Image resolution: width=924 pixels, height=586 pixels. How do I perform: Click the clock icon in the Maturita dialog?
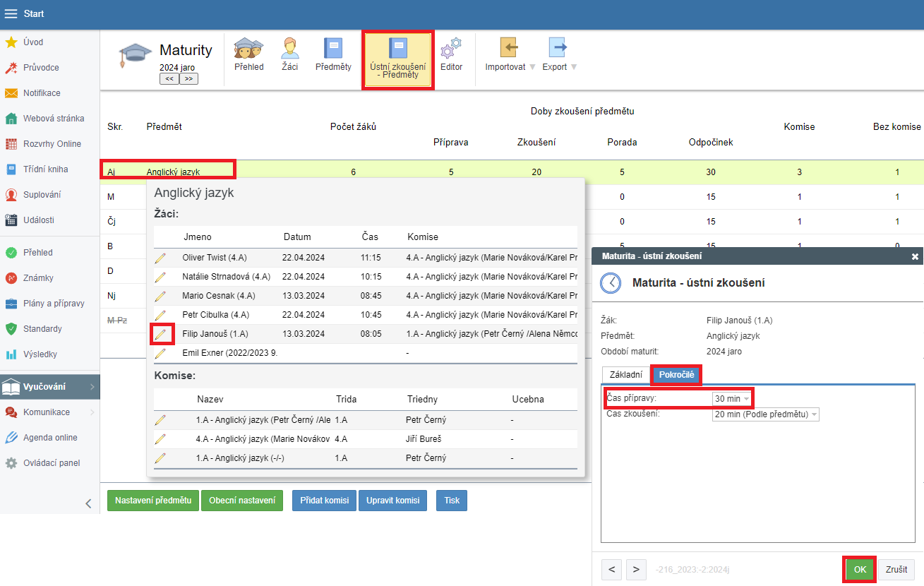[611, 283]
